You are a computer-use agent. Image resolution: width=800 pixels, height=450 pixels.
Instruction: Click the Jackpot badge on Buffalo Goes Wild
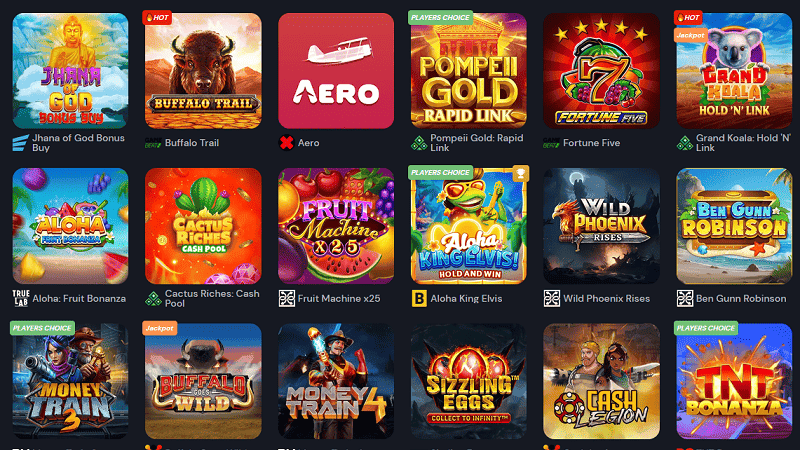[x=160, y=328]
